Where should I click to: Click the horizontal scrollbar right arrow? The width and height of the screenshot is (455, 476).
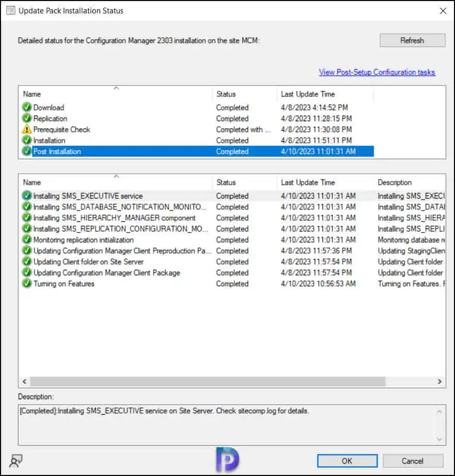pos(440,381)
